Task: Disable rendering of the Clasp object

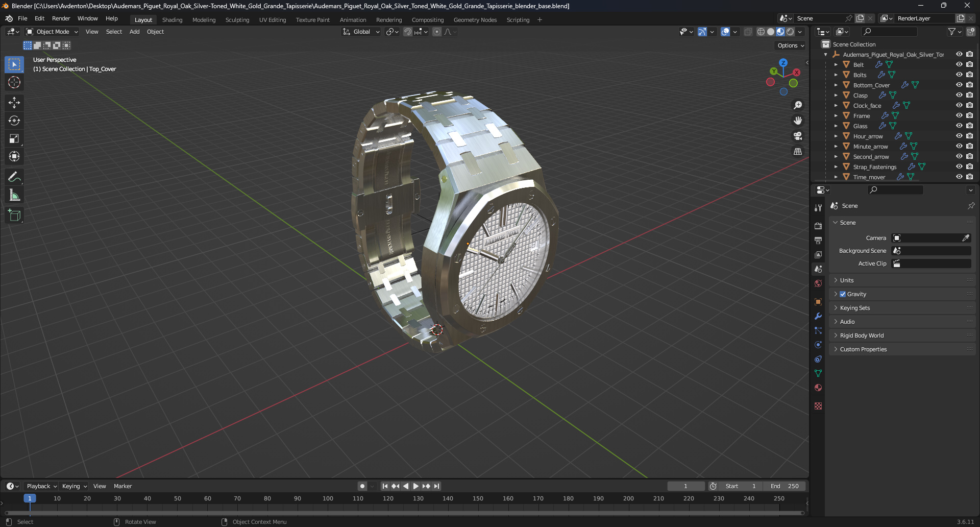Action: click(969, 95)
